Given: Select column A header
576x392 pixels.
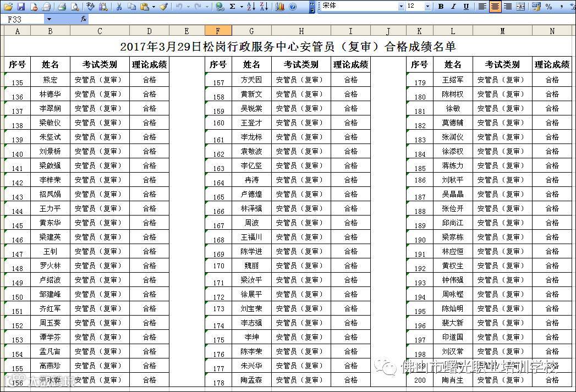Looking at the screenshot, I should [x=17, y=31].
